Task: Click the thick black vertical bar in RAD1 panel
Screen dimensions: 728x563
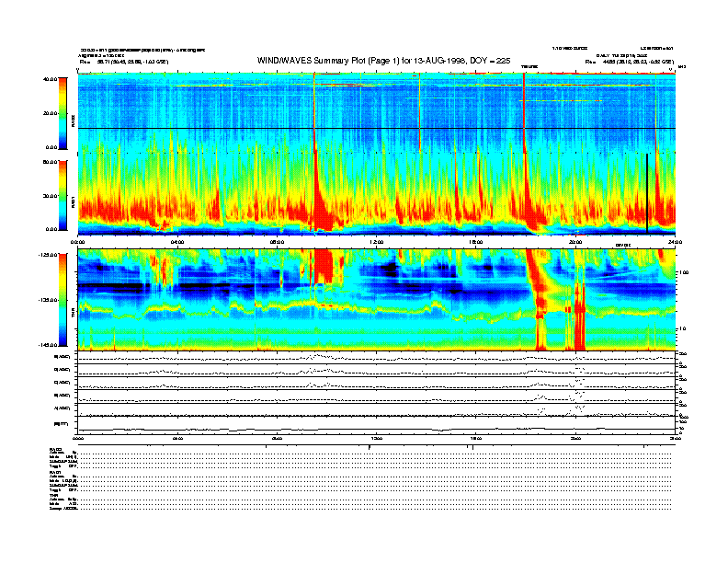Action: click(x=647, y=193)
